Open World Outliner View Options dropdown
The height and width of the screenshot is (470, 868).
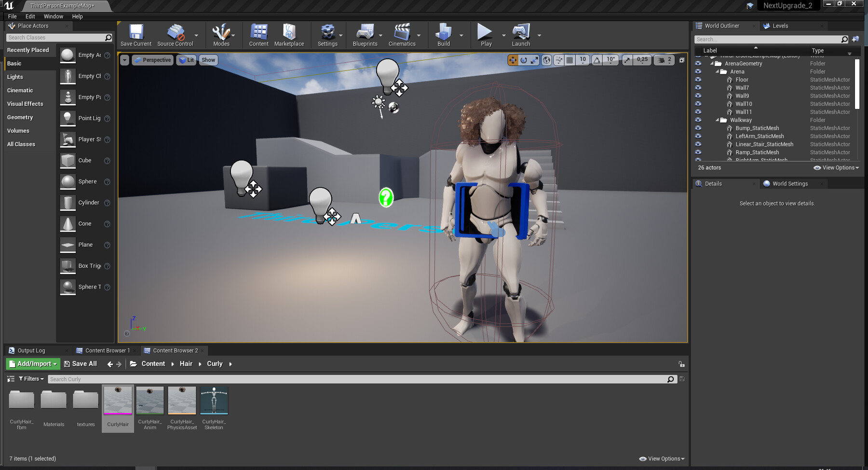coord(836,168)
